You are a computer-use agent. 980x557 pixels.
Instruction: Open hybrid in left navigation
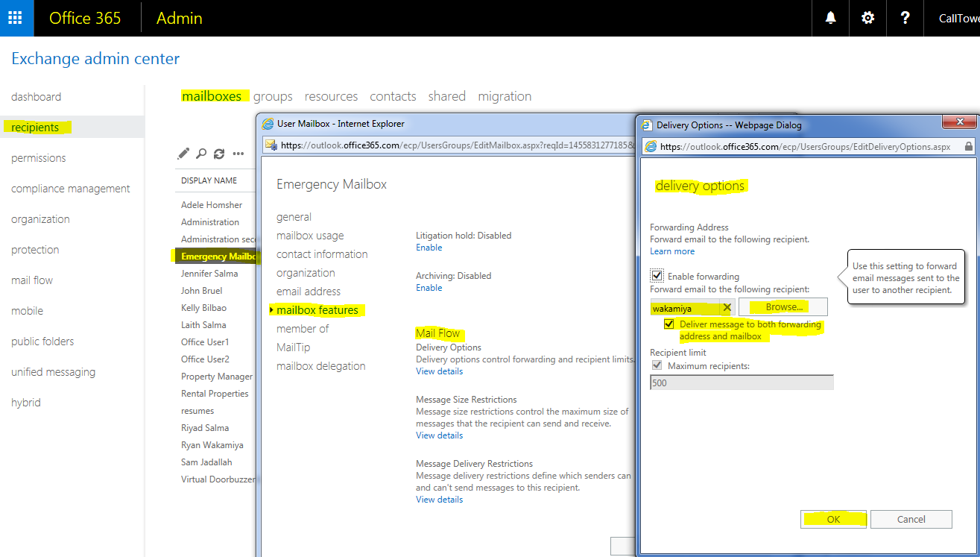26,403
